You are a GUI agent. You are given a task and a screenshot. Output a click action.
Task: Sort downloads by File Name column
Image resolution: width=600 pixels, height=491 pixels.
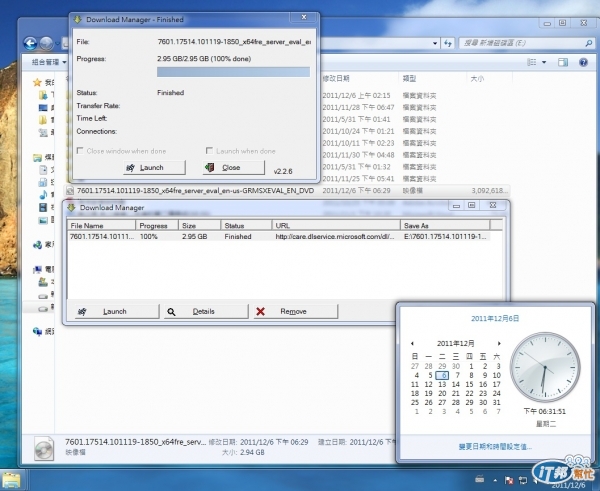(x=101, y=225)
